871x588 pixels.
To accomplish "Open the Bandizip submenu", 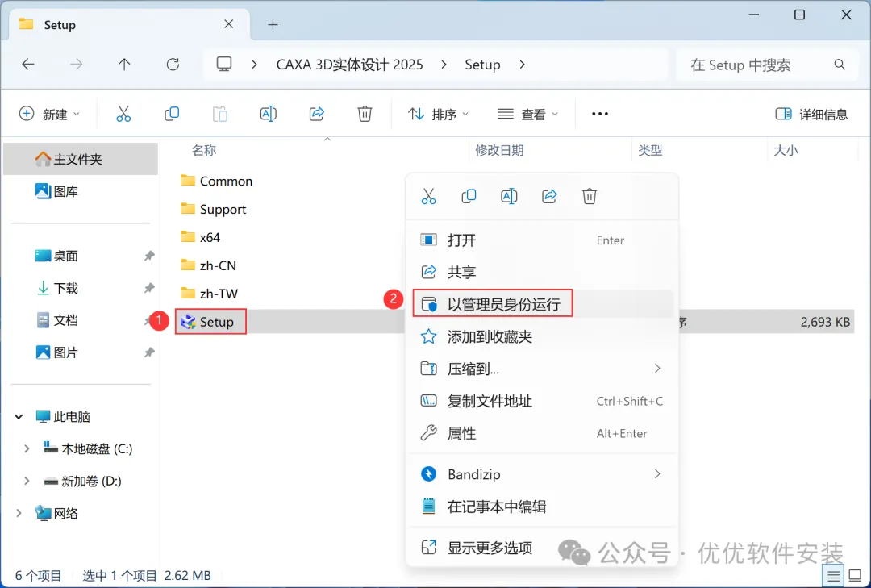I will tap(542, 474).
